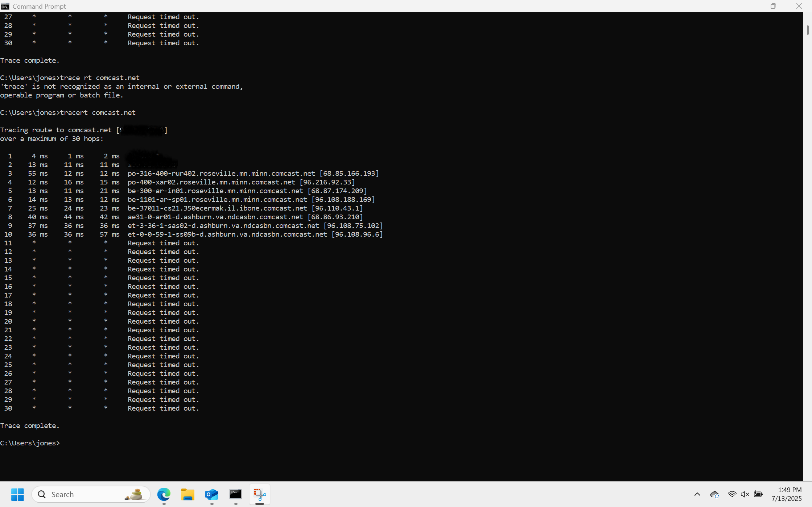
Task: Click the upper 'Trace complete.' line
Action: click(x=30, y=61)
